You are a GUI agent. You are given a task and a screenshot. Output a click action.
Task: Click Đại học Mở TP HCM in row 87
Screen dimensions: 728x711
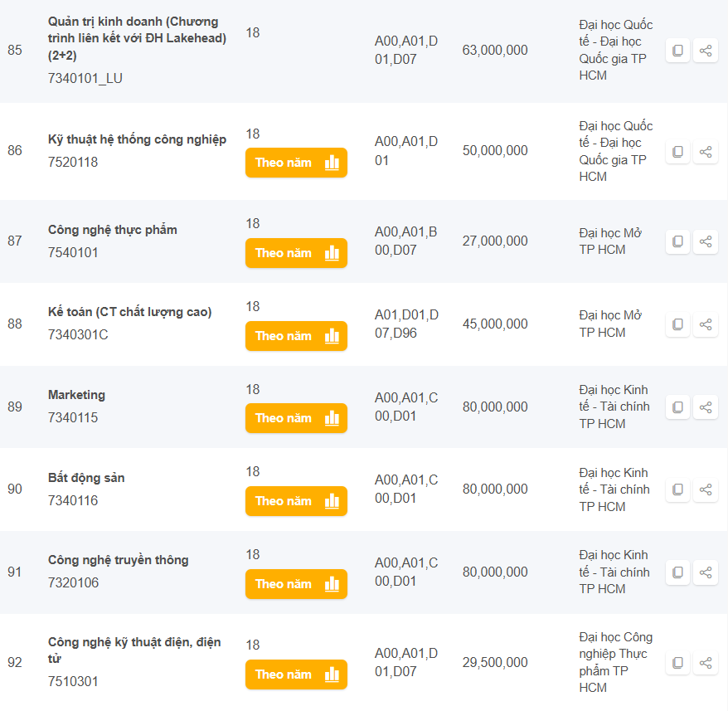click(610, 241)
